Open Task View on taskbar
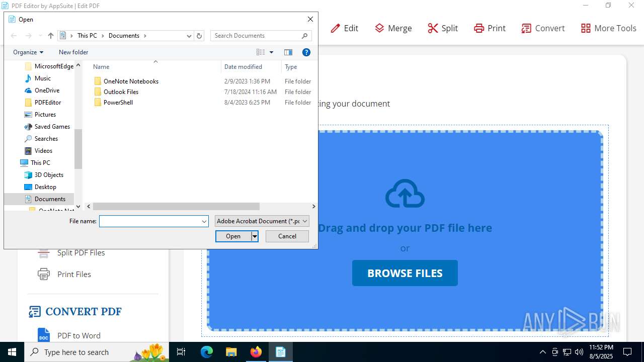Viewport: 644px width, 362px height. click(x=182, y=352)
